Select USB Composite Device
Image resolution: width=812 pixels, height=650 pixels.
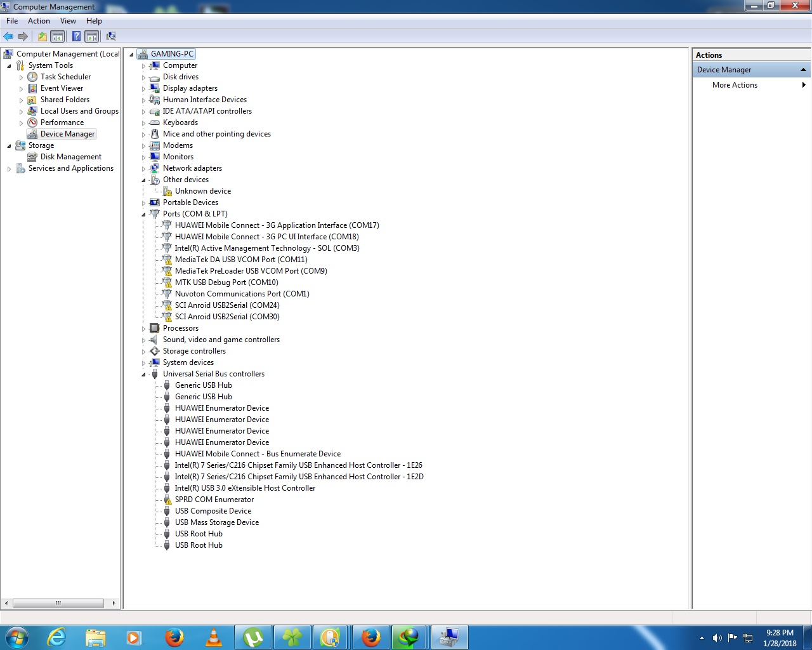click(x=213, y=511)
